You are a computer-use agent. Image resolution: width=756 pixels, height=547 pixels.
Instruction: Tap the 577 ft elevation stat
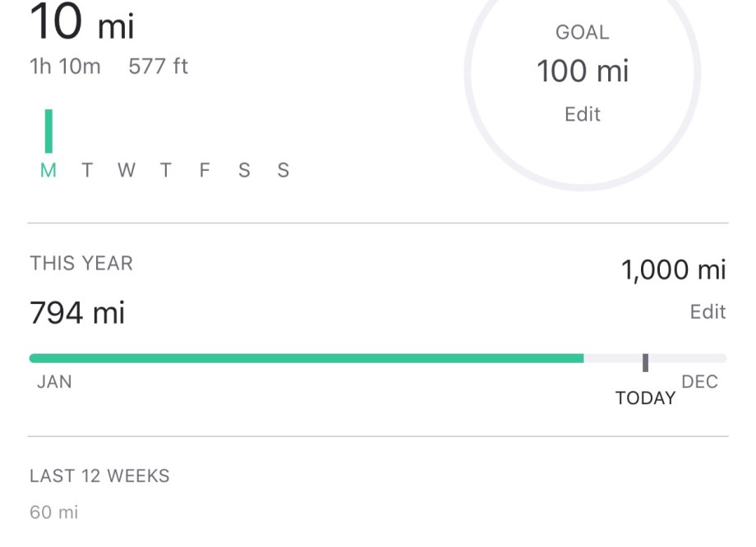159,67
